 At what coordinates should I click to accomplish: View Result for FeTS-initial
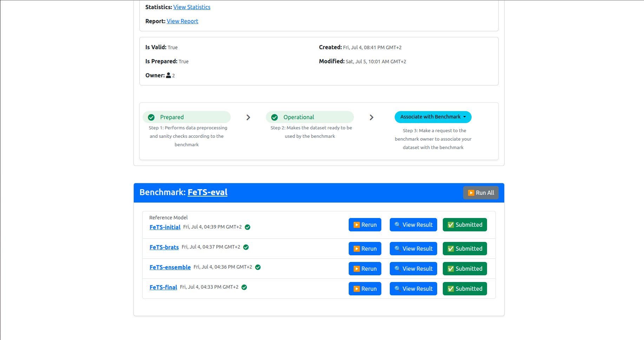pyautogui.click(x=413, y=225)
